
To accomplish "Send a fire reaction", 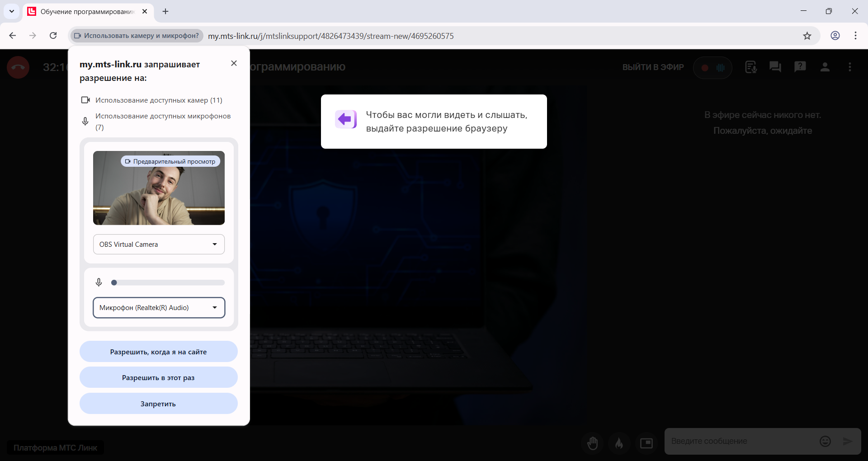I will (x=619, y=443).
